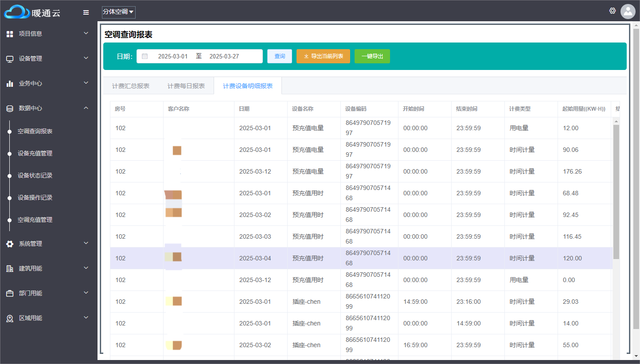Screen dimensions: 640x364
Task: Expand the 设备管理 menu chevron
Action: [x=86, y=58]
